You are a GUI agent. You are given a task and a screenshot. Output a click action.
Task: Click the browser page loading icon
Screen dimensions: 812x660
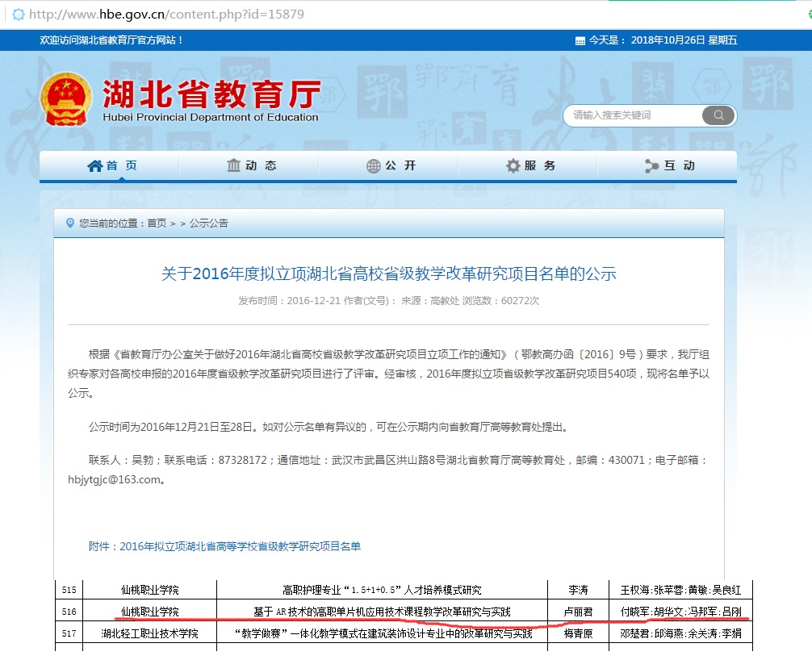[18, 14]
